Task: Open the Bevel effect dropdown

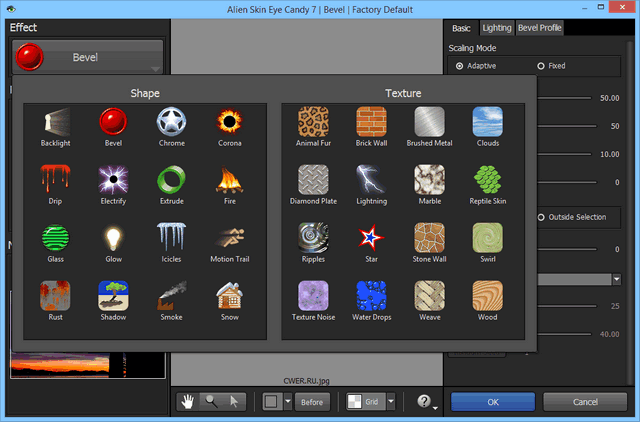Action: [86, 58]
